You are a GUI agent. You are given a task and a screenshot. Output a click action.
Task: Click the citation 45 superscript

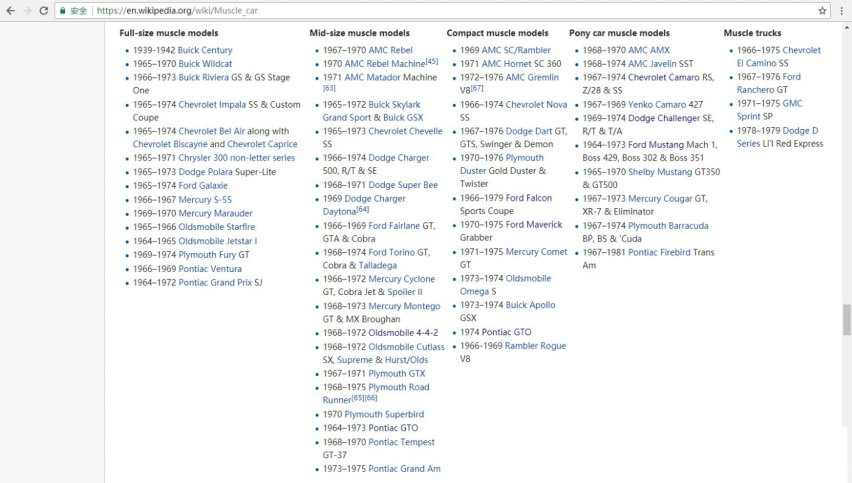pos(431,61)
